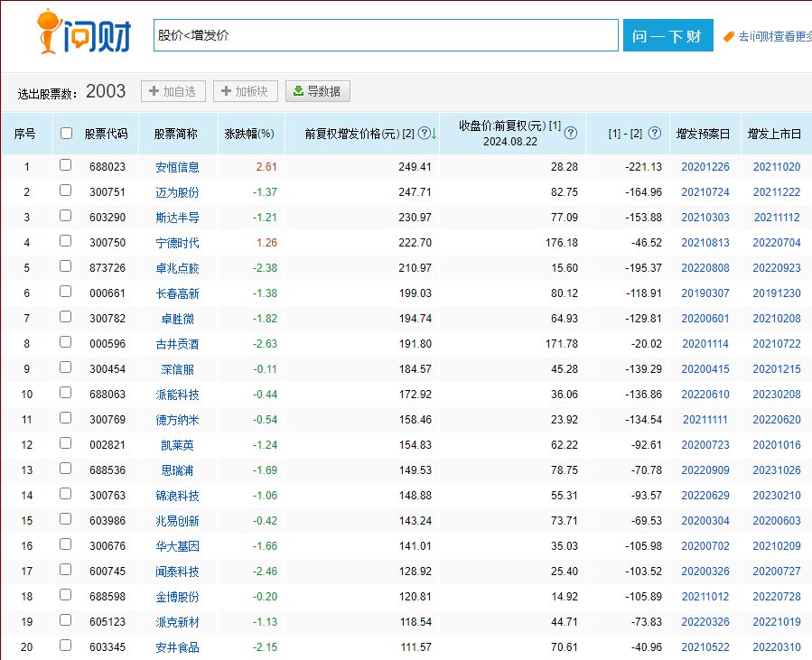The width and height of the screenshot is (812, 660).
Task: Click stock code 688023
Action: (107, 167)
